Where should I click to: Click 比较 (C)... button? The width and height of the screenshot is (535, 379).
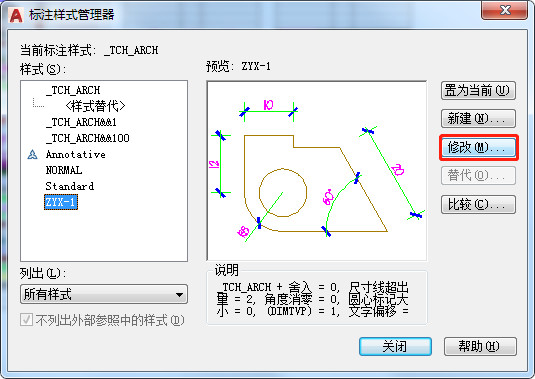(478, 204)
